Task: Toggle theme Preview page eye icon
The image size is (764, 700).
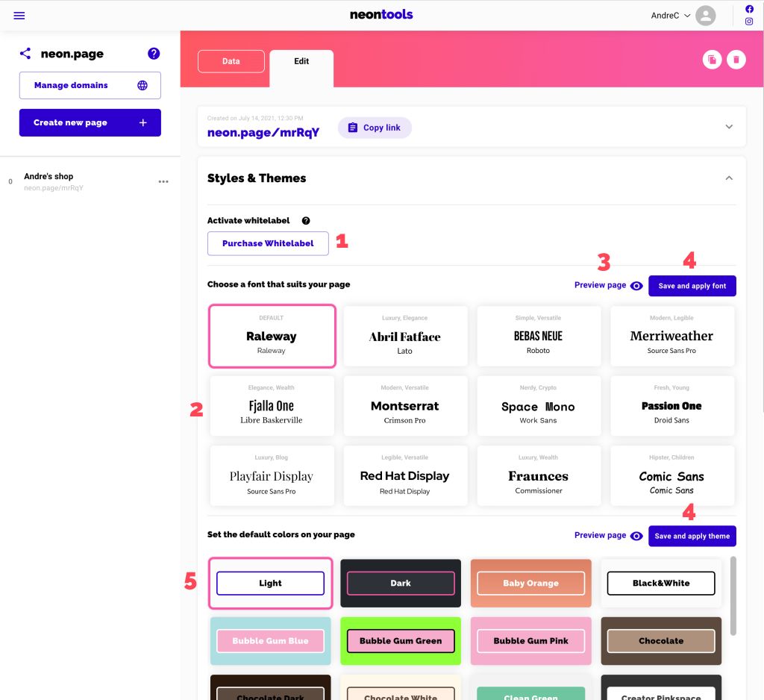Action: point(636,536)
